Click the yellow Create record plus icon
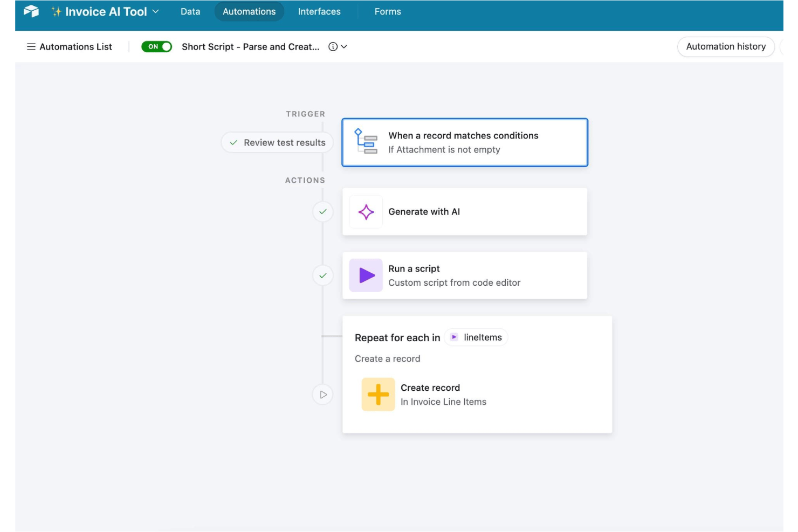 (x=378, y=395)
